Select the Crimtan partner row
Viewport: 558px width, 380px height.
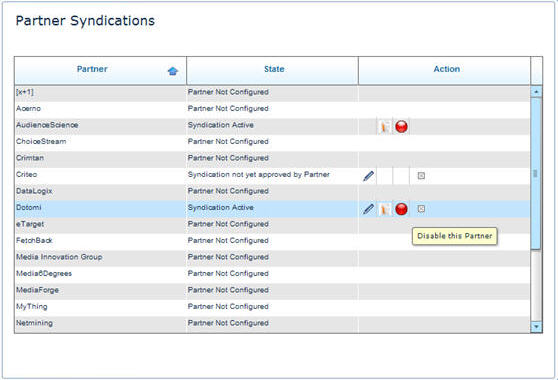272,159
